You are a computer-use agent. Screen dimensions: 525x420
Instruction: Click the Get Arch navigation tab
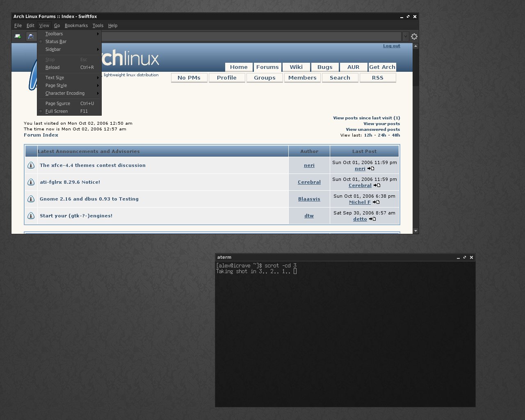click(382, 67)
